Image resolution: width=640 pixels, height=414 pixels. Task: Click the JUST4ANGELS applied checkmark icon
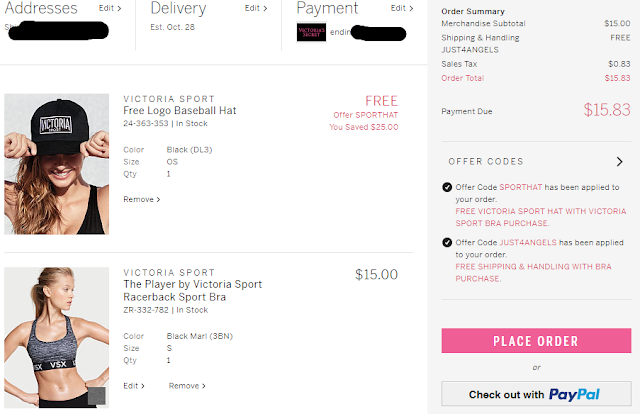coord(447,243)
